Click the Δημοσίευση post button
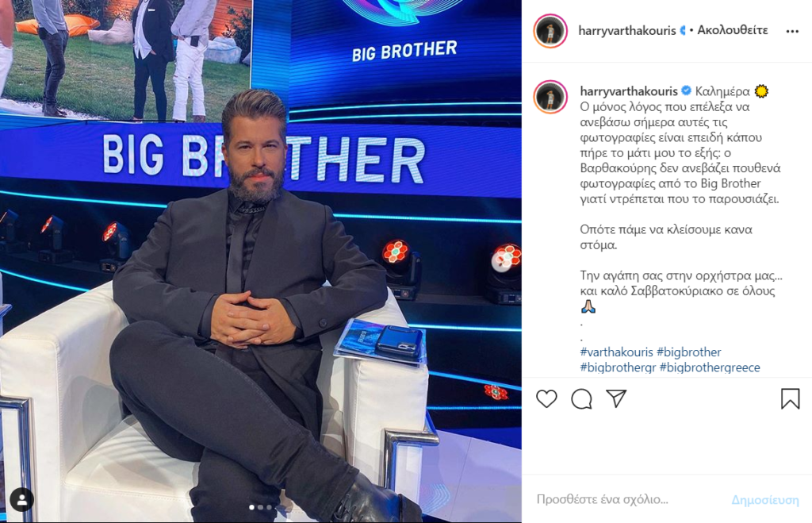The width and height of the screenshot is (812, 523). coord(765,500)
